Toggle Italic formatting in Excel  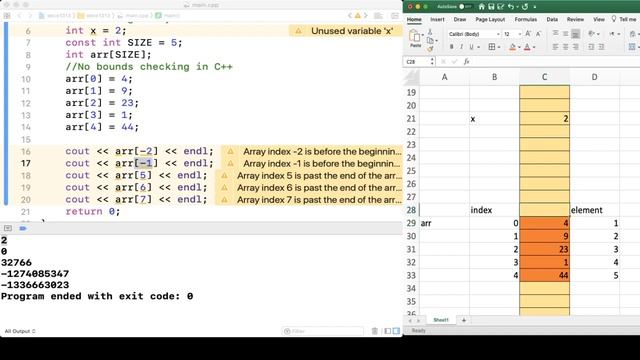(461, 47)
